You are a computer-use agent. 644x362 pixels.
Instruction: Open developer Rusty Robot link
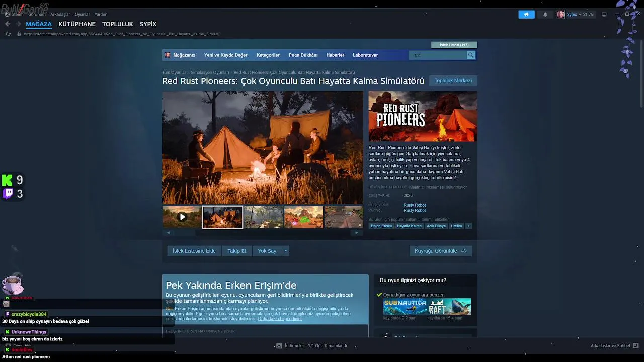[x=415, y=205]
